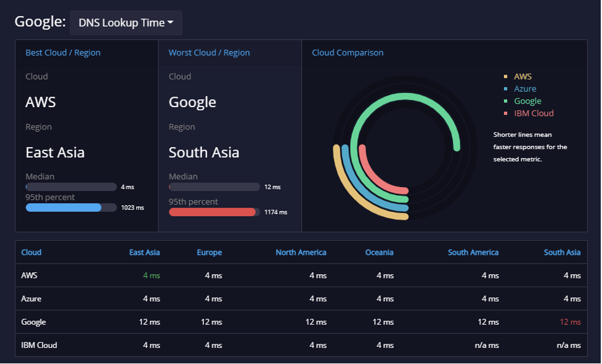Sort by North America column header
This screenshot has height=364, width=602.
[301, 253]
